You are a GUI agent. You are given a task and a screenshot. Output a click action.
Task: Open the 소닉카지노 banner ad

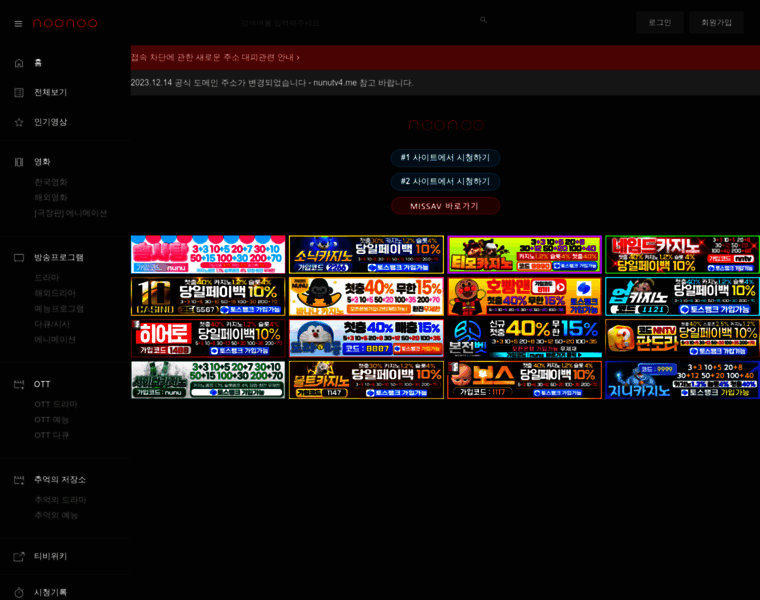[366, 254]
